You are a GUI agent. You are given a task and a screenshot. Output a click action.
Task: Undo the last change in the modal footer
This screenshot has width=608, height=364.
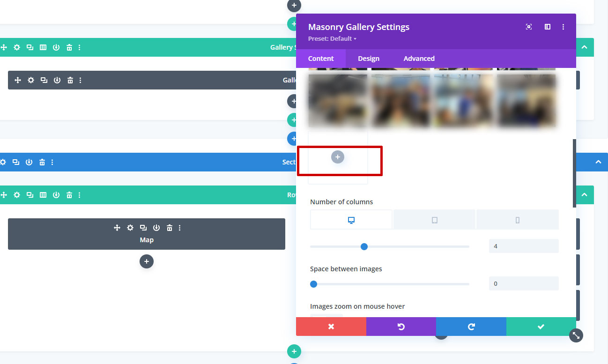tap(401, 327)
